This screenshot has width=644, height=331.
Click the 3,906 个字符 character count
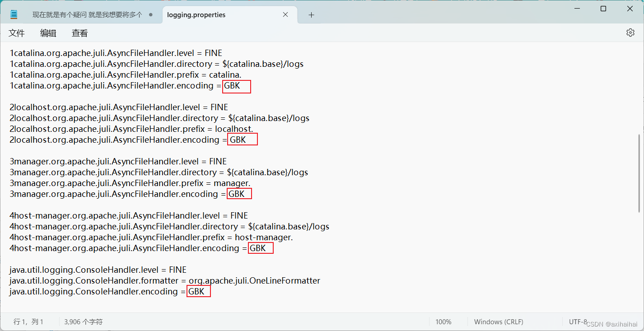tap(84, 322)
